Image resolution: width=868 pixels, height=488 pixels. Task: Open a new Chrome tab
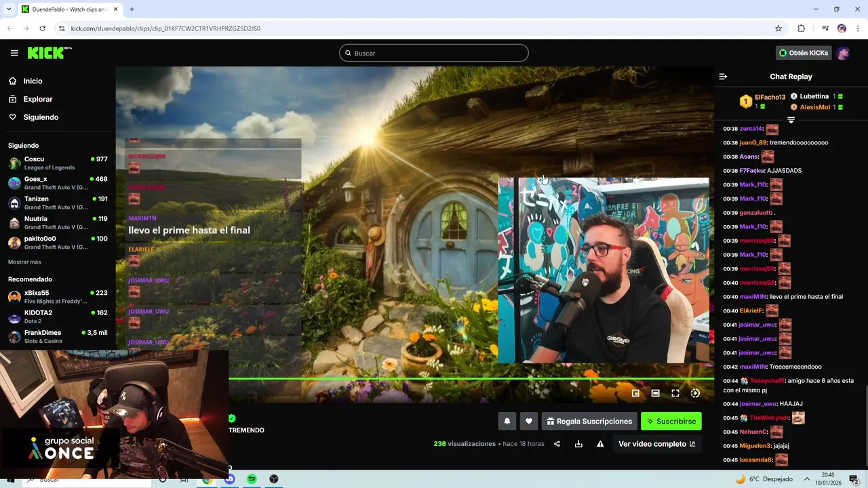click(132, 9)
